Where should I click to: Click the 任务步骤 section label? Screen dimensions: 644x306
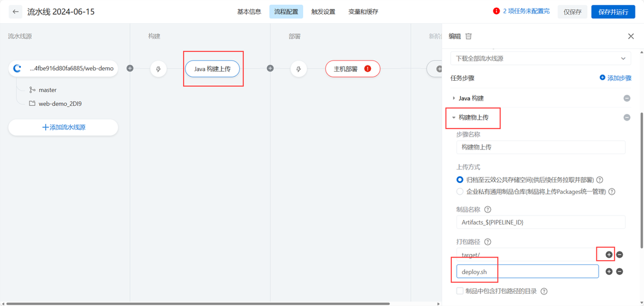(x=462, y=77)
